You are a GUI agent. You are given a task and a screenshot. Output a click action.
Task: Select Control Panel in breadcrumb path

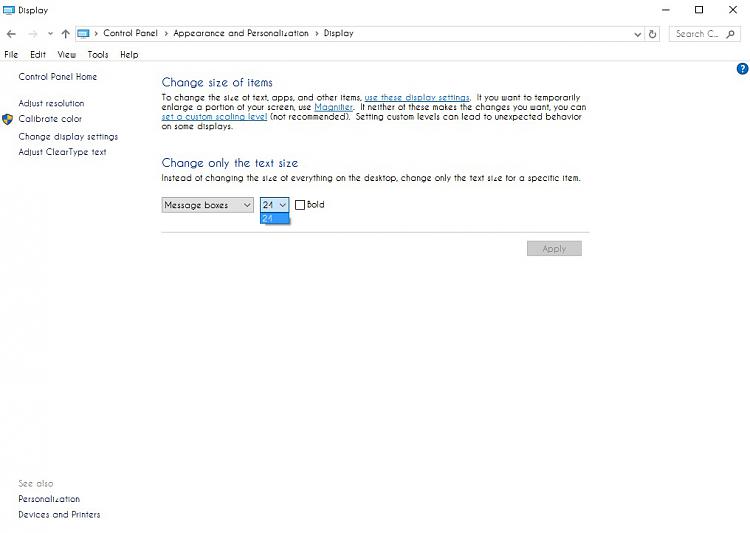(130, 33)
